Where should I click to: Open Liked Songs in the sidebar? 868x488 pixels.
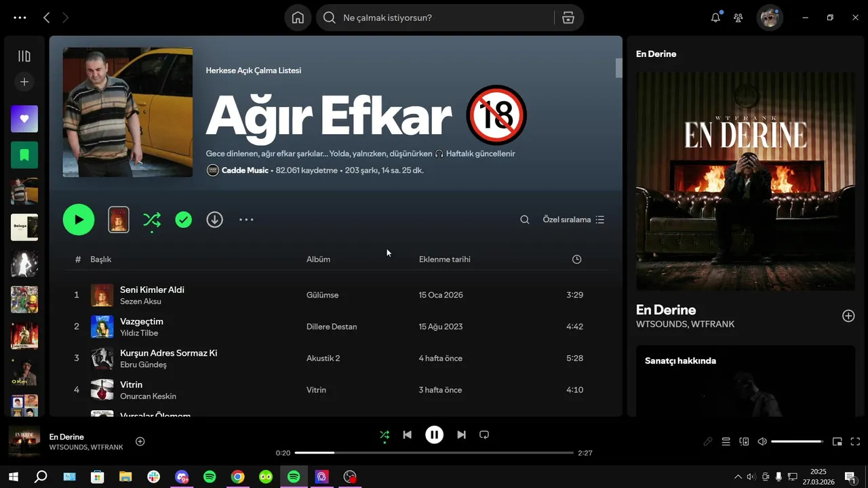[24, 119]
